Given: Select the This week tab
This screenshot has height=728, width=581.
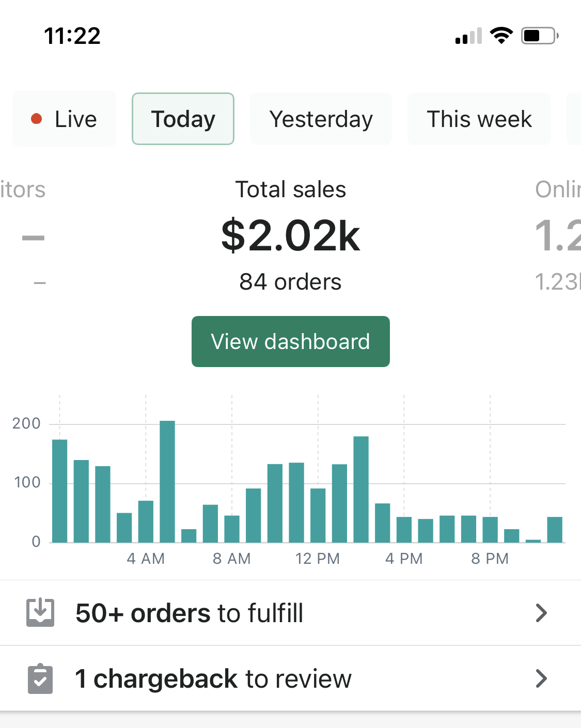Looking at the screenshot, I should click(479, 119).
